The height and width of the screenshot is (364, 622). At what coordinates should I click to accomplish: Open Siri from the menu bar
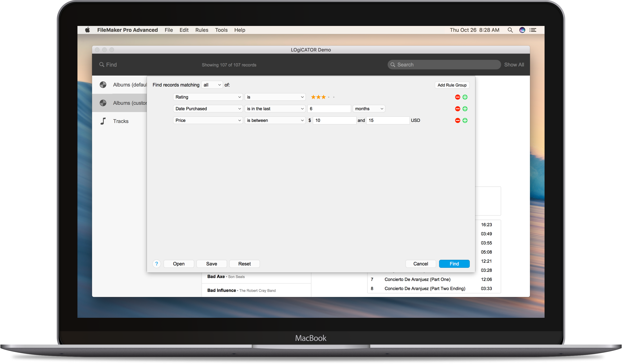[522, 30]
